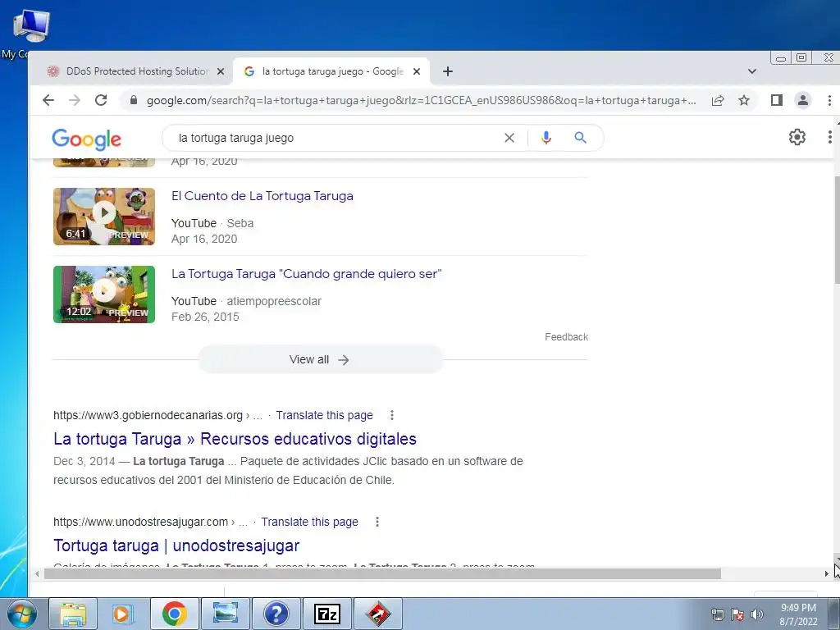Click the Chrome taskbar icon

pos(175,614)
